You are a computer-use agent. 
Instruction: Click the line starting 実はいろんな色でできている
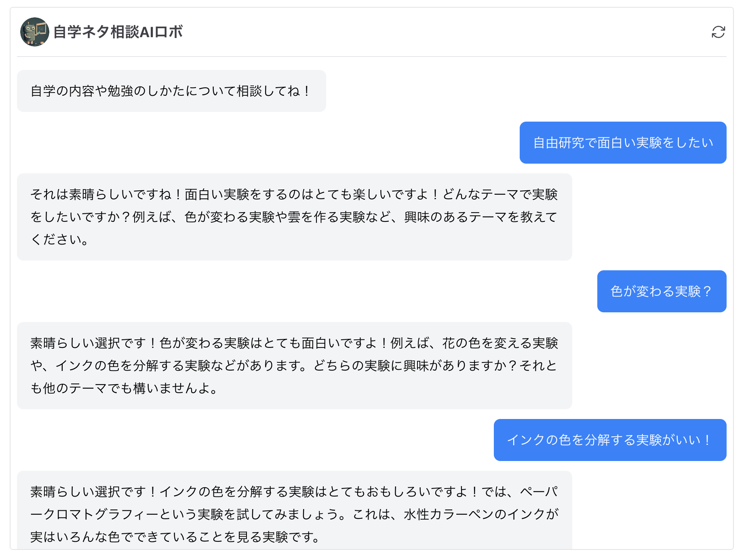coord(175,537)
